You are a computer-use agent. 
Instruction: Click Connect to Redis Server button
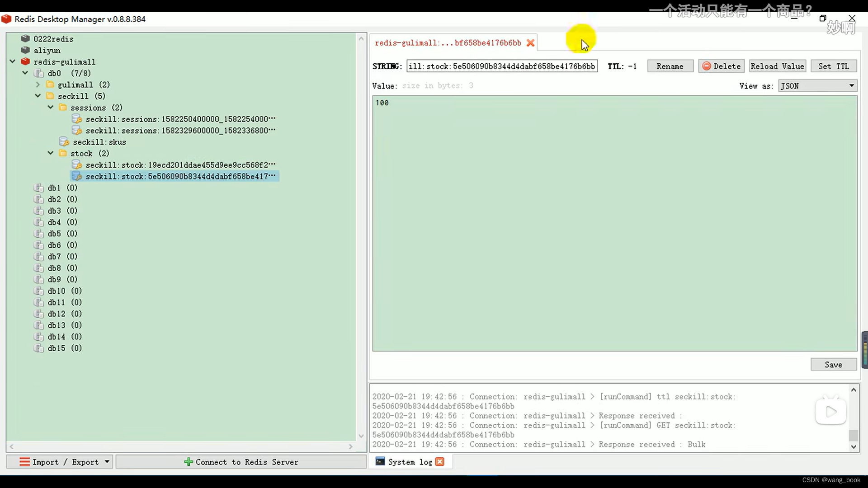(241, 462)
